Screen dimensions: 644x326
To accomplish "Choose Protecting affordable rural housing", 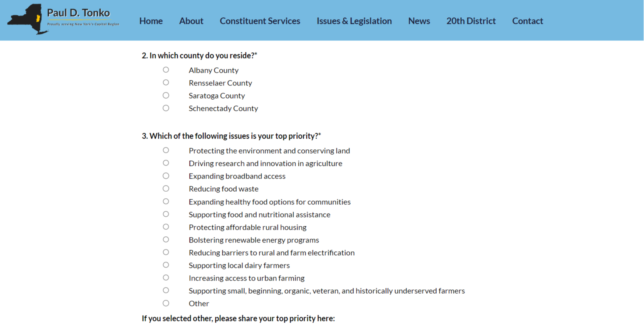I will [x=166, y=227].
